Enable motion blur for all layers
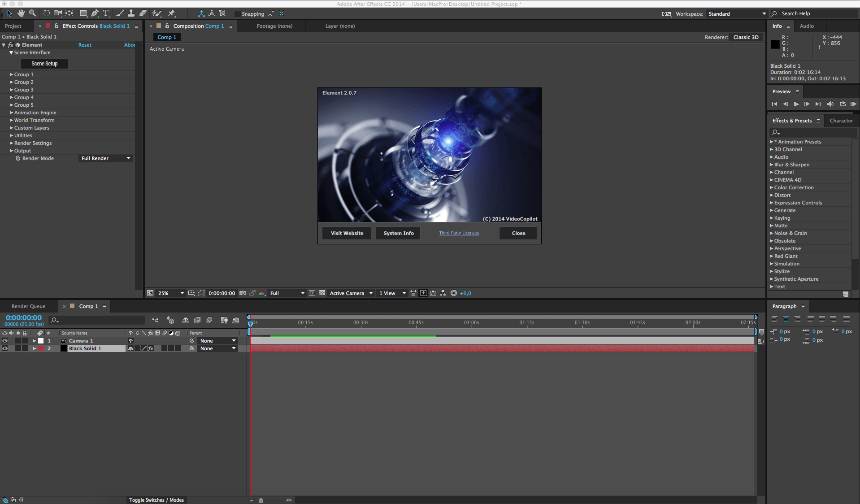This screenshot has height=504, width=860. pos(209,320)
